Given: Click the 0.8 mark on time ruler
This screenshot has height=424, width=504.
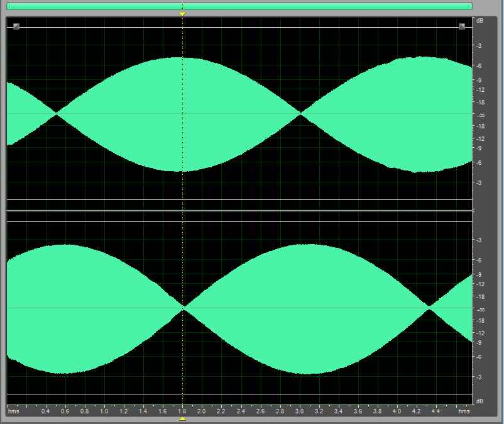Looking at the screenshot, I should pyautogui.click(x=85, y=411).
